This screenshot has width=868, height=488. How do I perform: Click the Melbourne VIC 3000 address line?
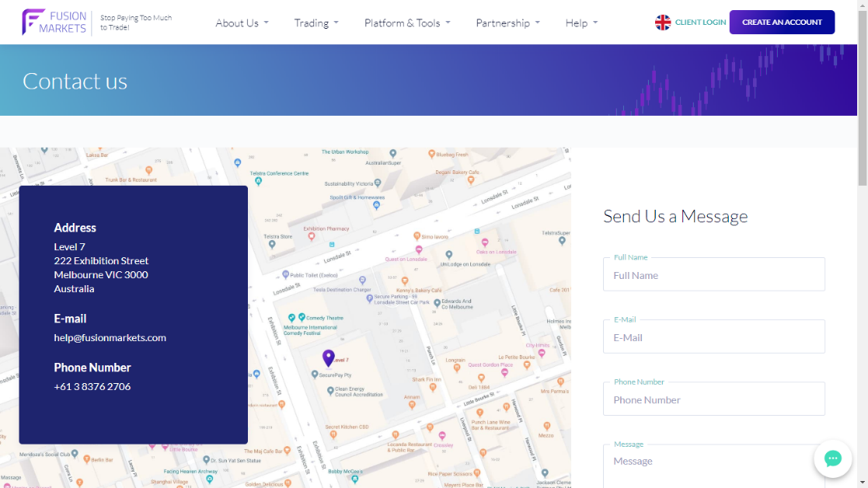(x=101, y=274)
